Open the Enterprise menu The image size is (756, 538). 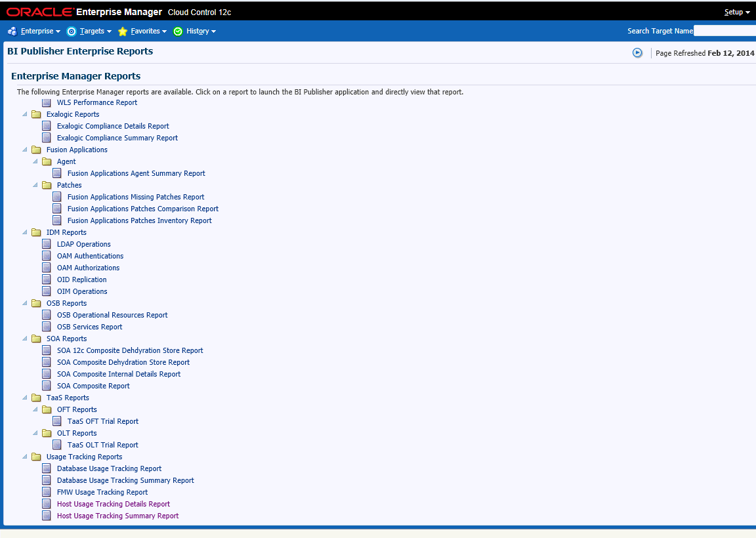(41, 31)
